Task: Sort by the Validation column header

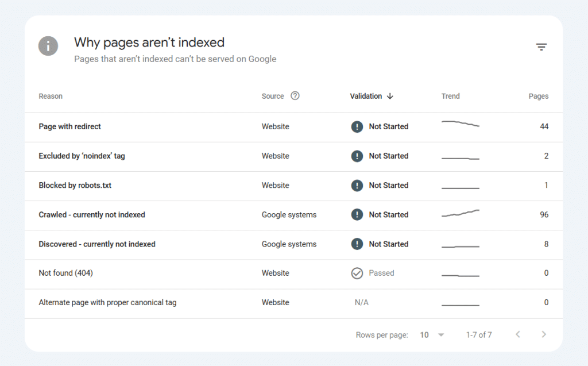Action: click(x=366, y=96)
